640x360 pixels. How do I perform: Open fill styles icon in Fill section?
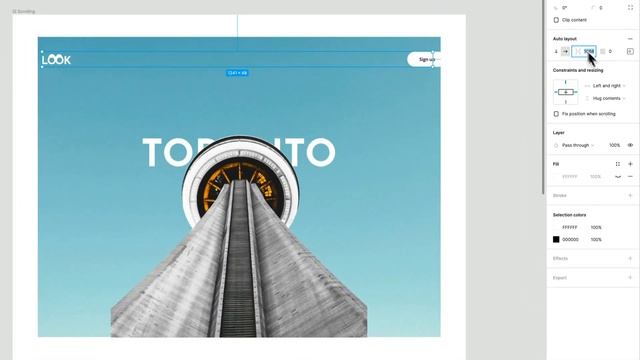[x=618, y=164]
